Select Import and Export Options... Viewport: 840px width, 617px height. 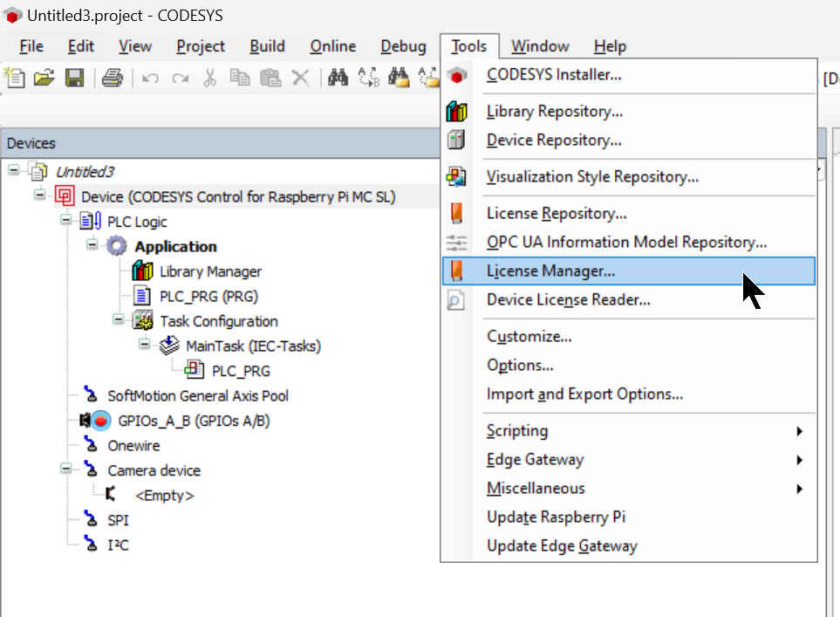point(629,394)
